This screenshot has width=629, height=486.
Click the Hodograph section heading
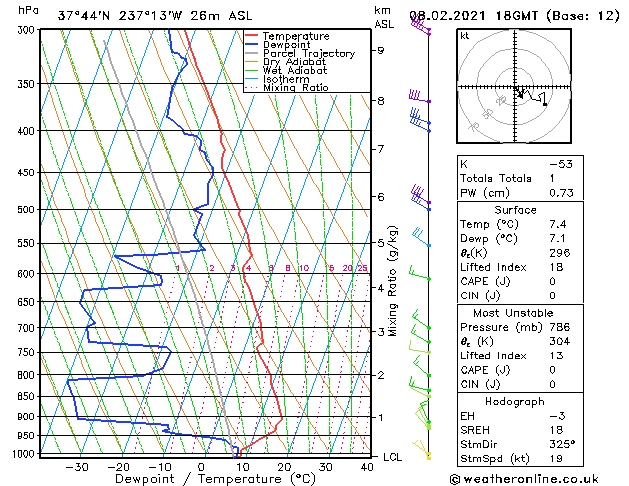[515, 402]
